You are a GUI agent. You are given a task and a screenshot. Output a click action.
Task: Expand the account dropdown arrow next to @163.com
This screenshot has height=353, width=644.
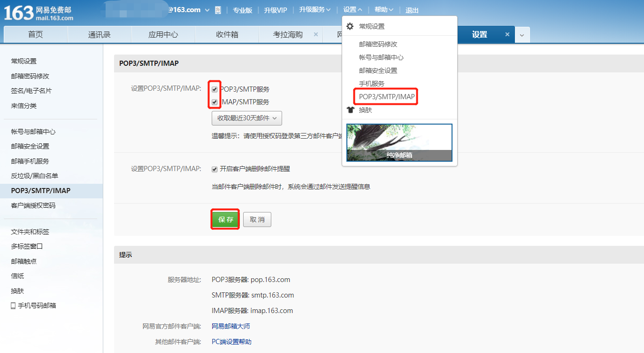tap(207, 10)
